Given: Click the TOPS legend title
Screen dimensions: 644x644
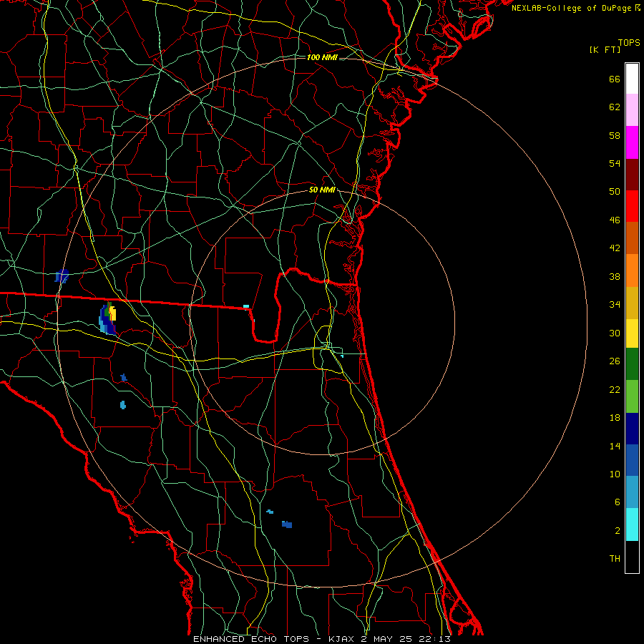Looking at the screenshot, I should point(629,43).
